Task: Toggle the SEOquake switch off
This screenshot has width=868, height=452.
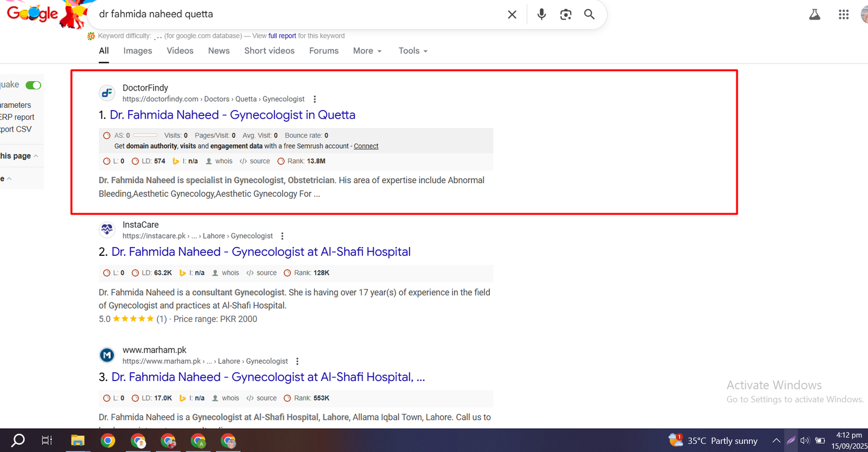Action: click(x=34, y=85)
